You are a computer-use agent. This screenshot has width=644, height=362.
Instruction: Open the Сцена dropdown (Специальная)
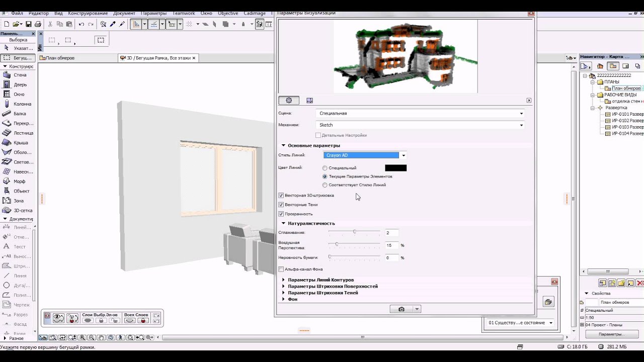(x=421, y=113)
